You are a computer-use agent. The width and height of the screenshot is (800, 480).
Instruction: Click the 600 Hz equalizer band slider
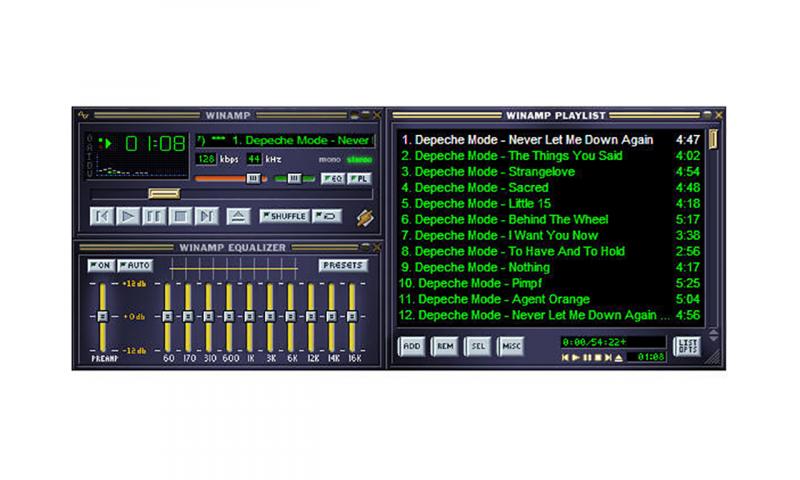(x=229, y=317)
